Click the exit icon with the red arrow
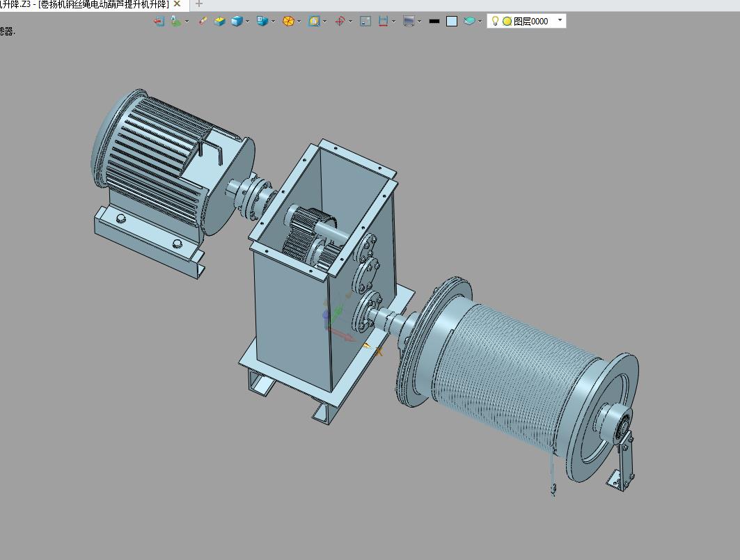The width and height of the screenshot is (740, 560). coord(159,22)
